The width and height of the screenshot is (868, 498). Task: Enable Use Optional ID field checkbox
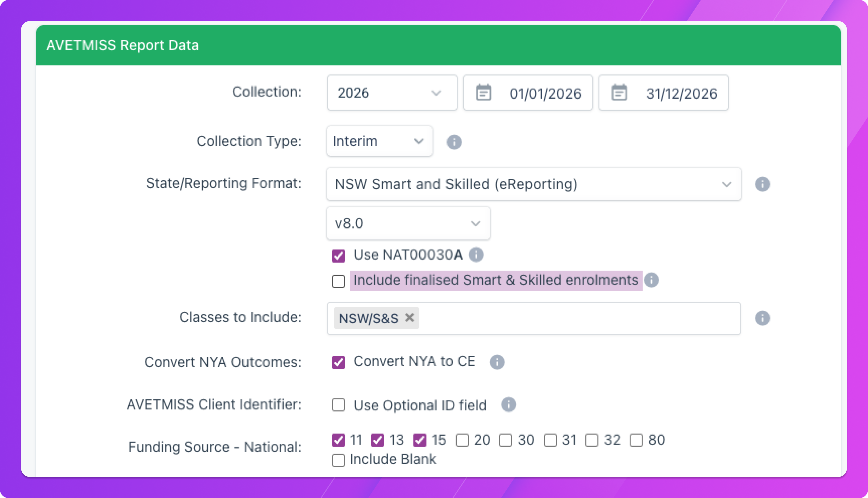point(338,405)
